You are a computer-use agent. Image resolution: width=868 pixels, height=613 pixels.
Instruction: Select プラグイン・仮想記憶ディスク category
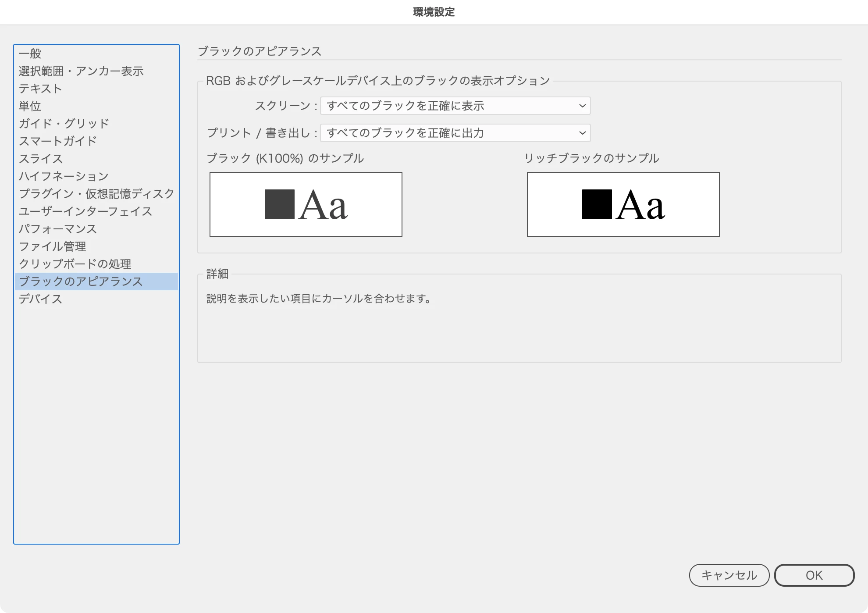pos(96,194)
